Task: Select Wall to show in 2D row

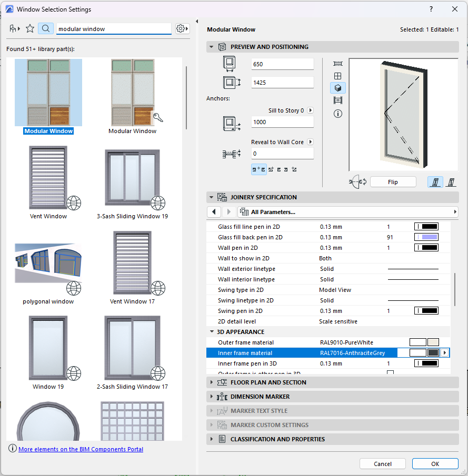Action: click(x=328, y=258)
